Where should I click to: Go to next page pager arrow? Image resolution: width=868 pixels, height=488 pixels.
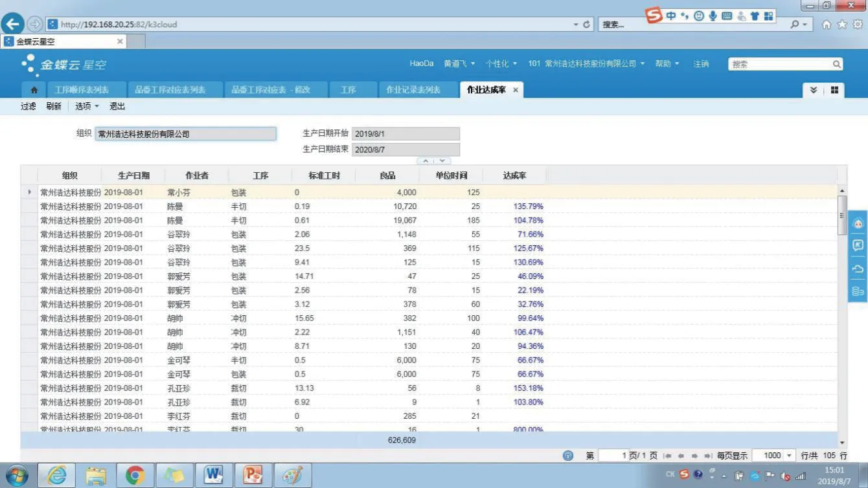pyautogui.click(x=694, y=456)
